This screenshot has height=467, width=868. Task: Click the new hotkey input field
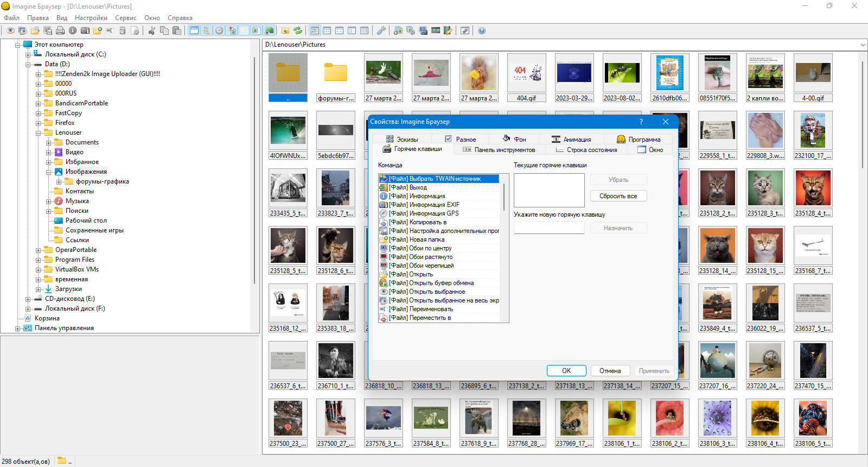[549, 228]
